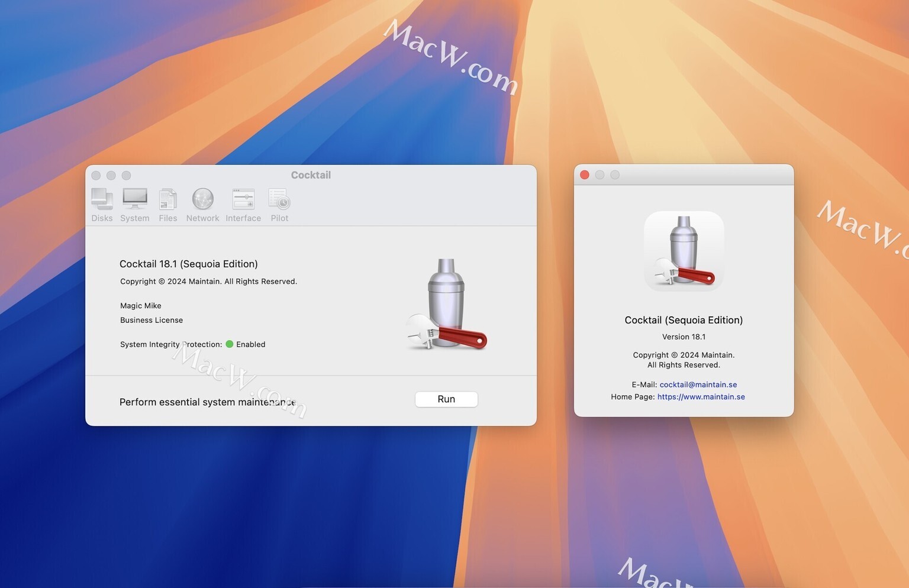Select the Pilot toolbar icon
Viewport: 909px width, 588px height.
pyautogui.click(x=279, y=205)
